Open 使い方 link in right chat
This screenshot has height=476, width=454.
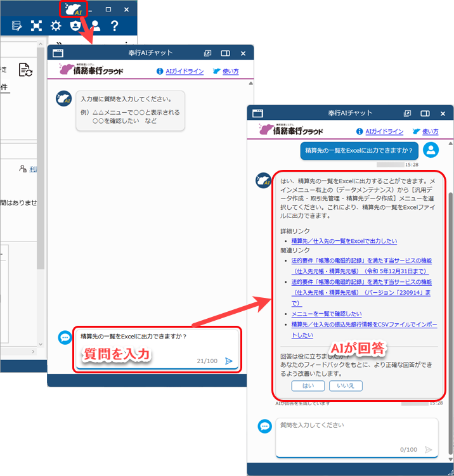(431, 131)
